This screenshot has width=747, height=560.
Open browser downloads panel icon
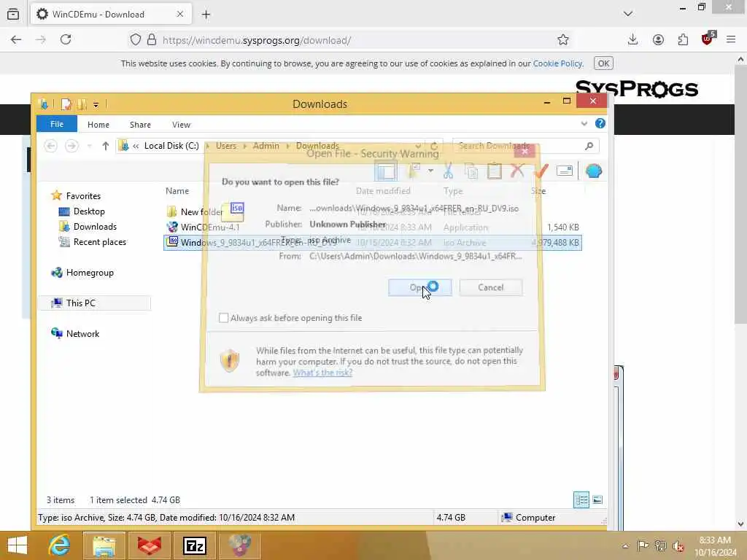pyautogui.click(x=632, y=40)
